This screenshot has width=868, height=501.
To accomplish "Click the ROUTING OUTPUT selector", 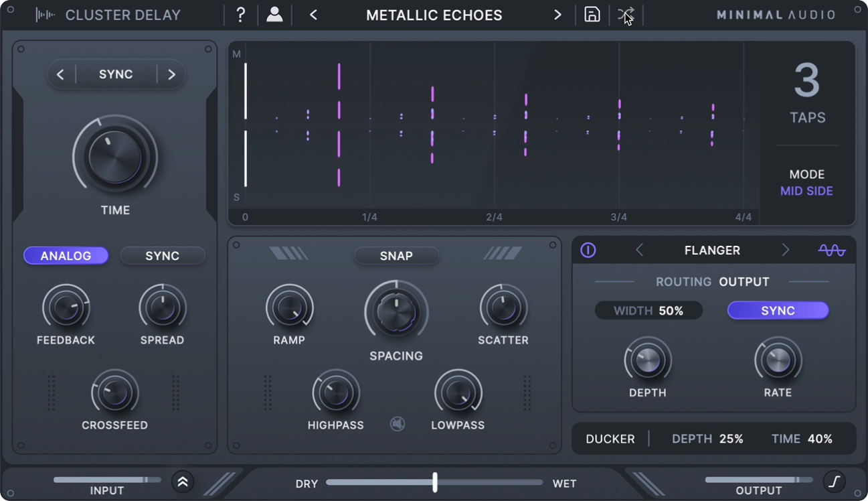I will coord(712,282).
